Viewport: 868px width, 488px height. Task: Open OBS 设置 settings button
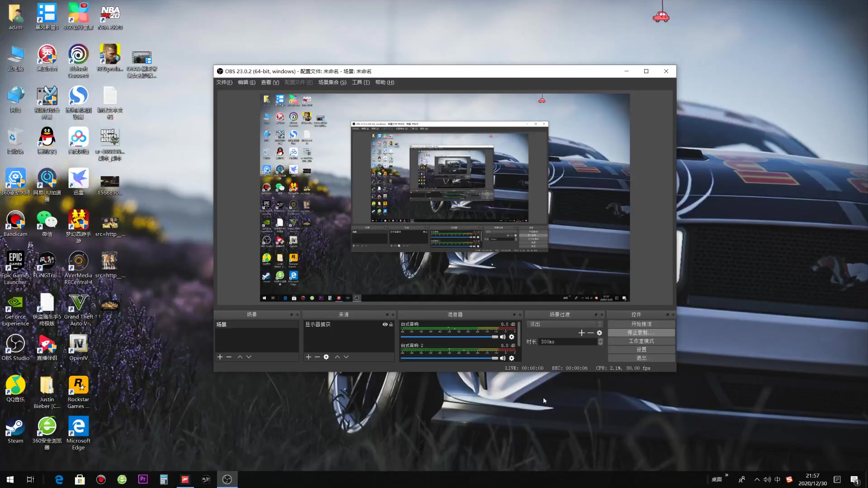tap(642, 350)
